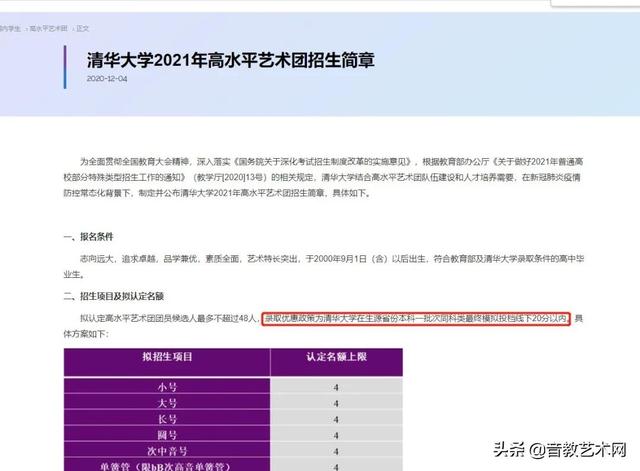
Task: Select the 圆号 table row label
Action: click(x=167, y=435)
